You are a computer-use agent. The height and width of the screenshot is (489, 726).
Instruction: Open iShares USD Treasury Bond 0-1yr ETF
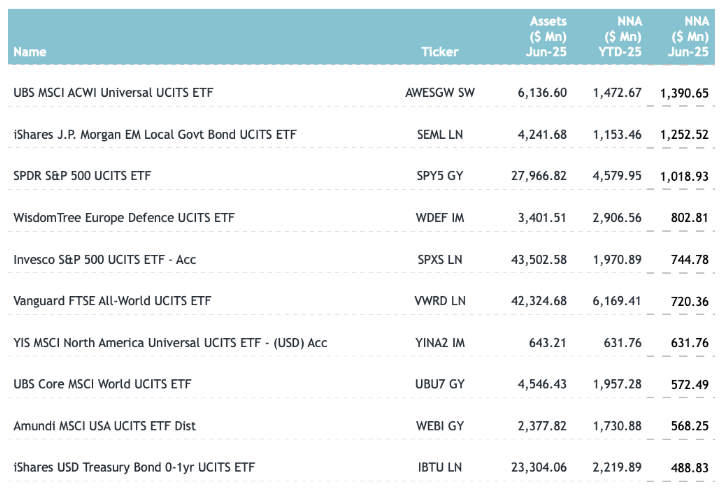(134, 467)
